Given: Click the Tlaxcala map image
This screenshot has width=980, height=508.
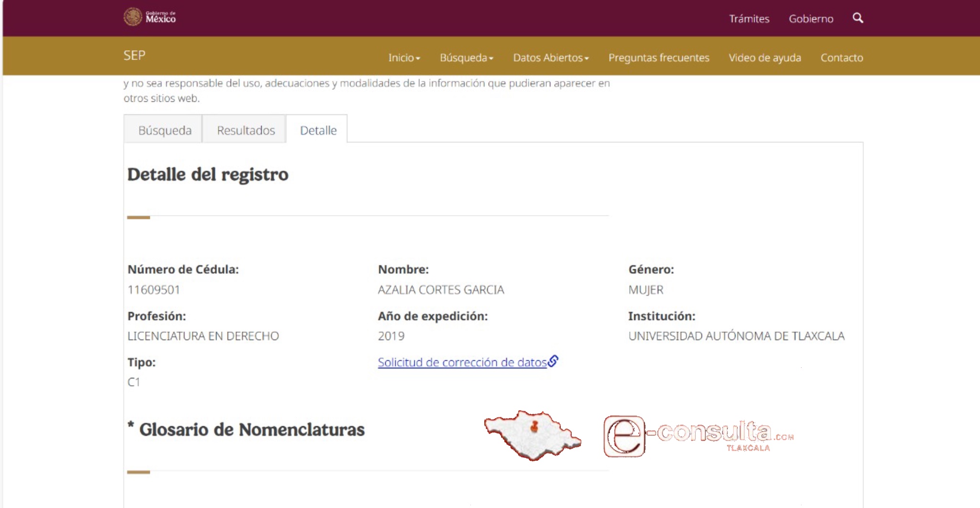Looking at the screenshot, I should point(532,435).
